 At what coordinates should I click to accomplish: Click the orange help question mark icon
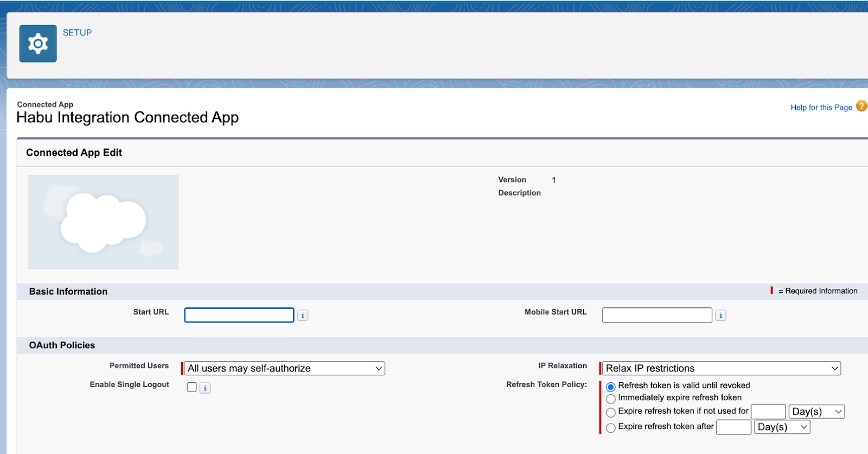(x=861, y=106)
